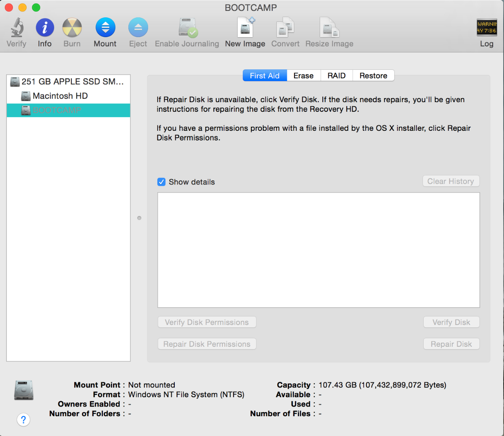This screenshot has width=504, height=436.
Task: Click the Repair Disk Permissions button
Action: (x=207, y=344)
